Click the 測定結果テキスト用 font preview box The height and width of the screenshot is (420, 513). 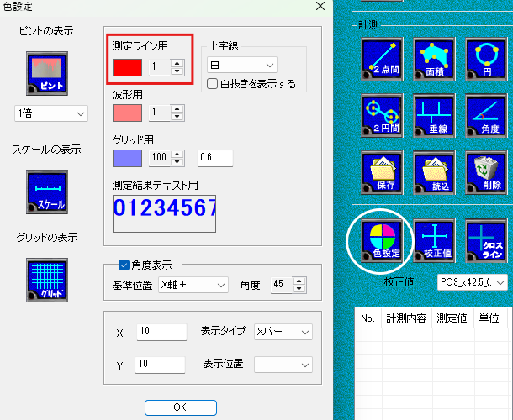[x=164, y=213]
